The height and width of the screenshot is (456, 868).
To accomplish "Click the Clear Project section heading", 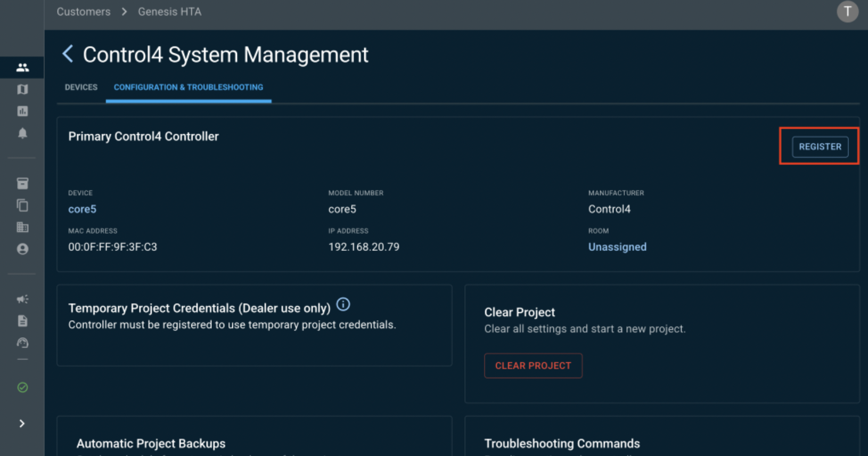I will point(520,312).
